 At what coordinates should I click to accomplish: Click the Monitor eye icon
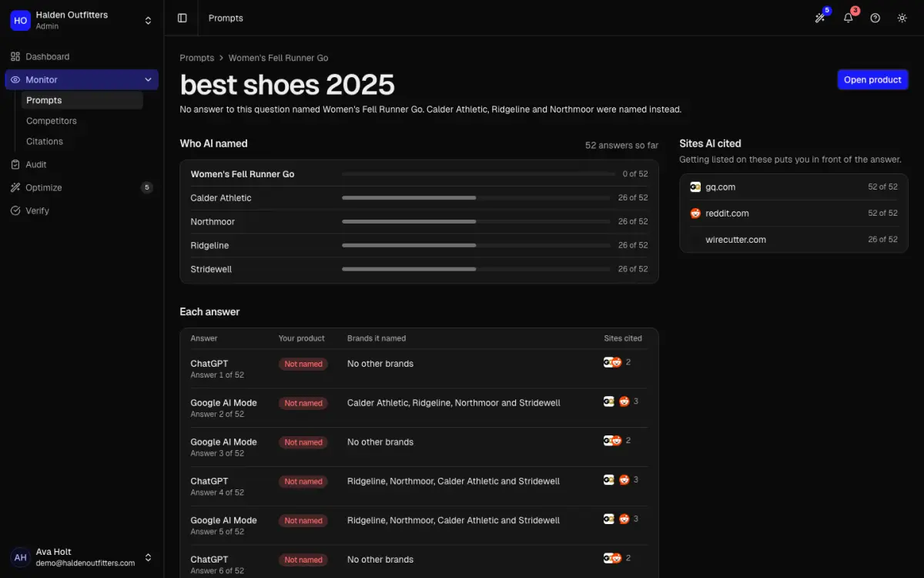click(x=15, y=79)
